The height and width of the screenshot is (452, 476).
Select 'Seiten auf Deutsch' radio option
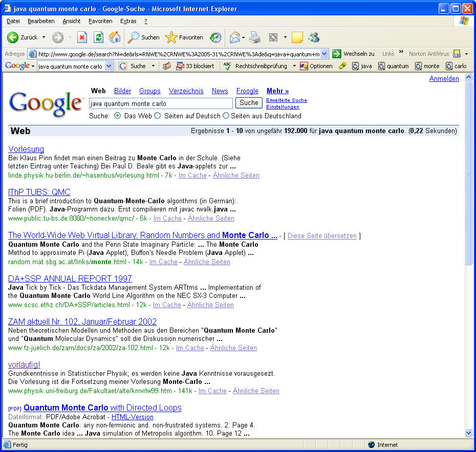158,116
